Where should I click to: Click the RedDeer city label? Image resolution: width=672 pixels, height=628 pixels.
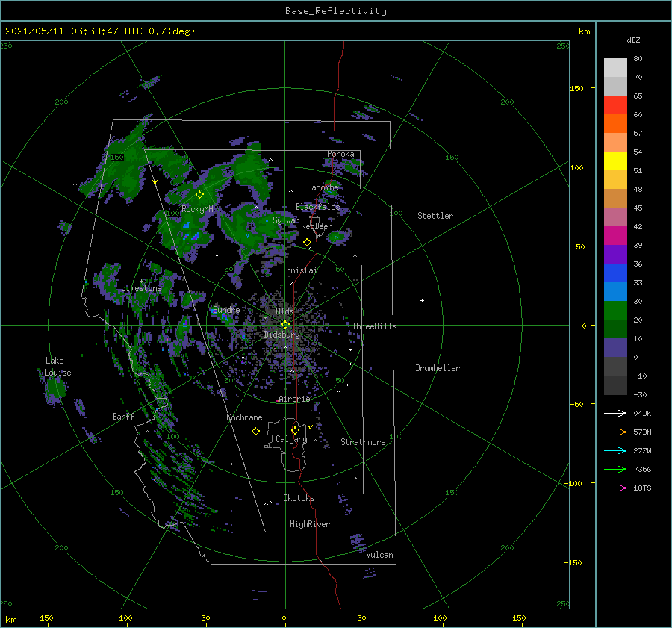[317, 226]
